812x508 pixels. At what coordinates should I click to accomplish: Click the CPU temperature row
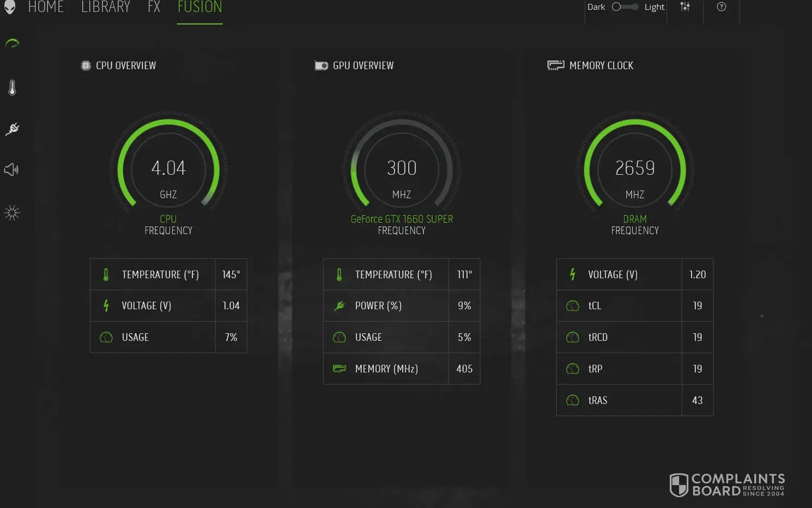(168, 274)
